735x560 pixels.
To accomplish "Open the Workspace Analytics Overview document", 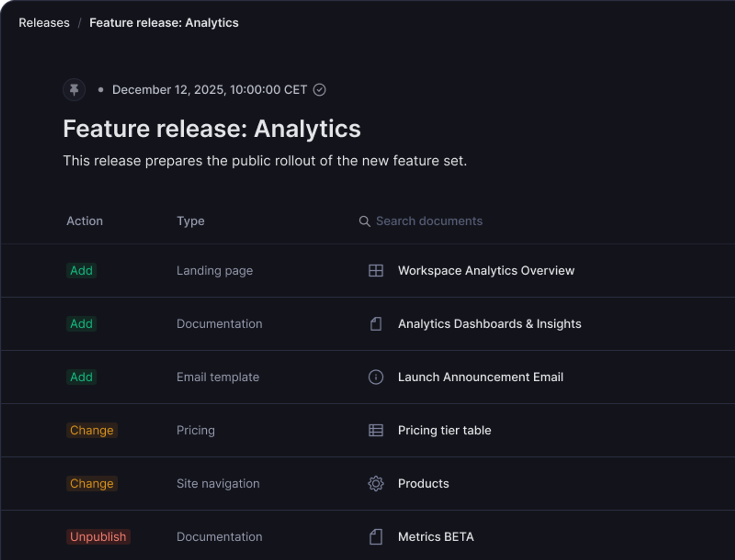I will coord(486,270).
